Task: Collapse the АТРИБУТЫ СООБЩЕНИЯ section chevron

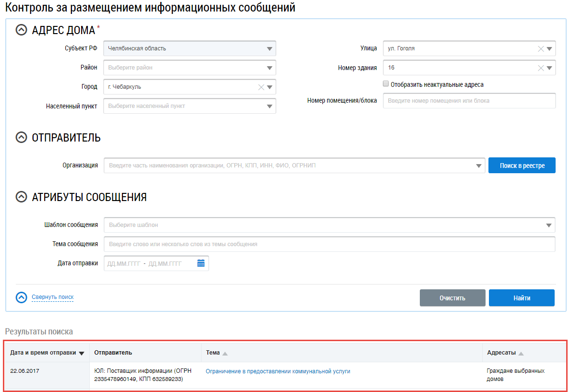Action: point(22,197)
